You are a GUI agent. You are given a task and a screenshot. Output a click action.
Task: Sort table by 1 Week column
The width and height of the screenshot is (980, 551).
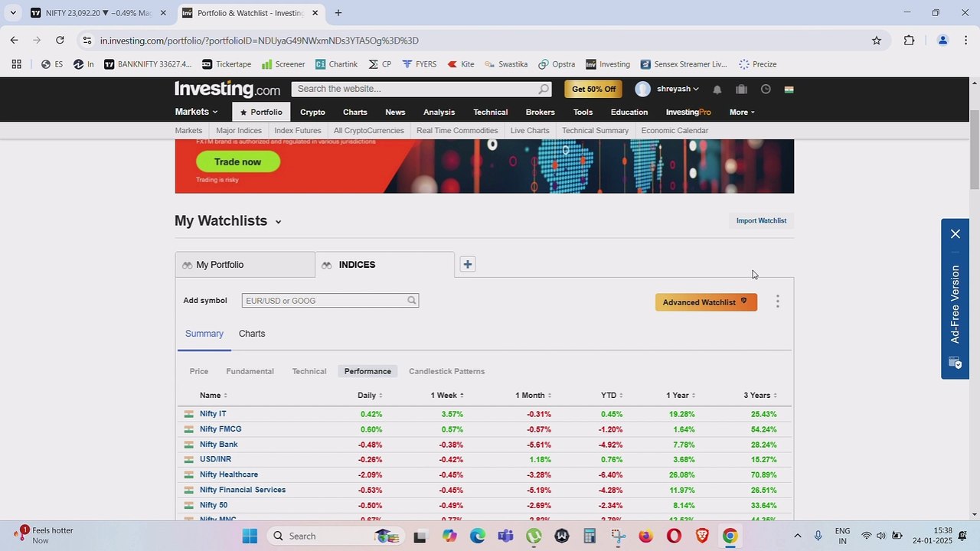(x=447, y=396)
